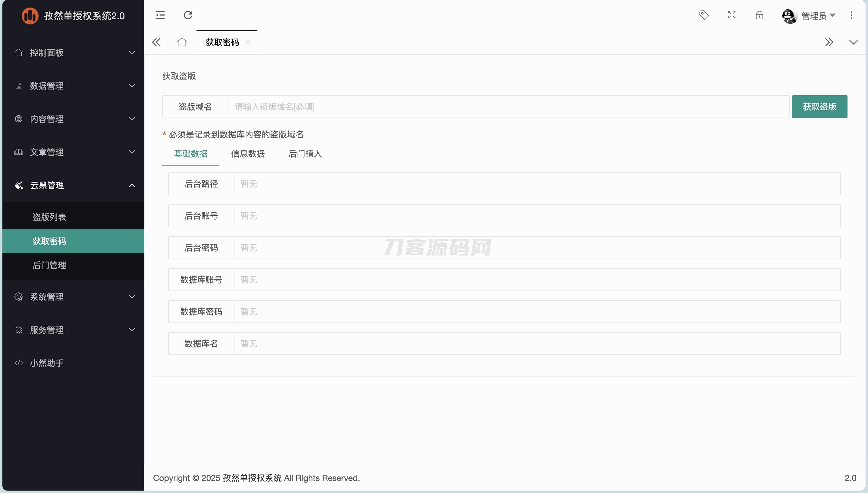
Task: Open tab options chevron dropdown
Action: click(853, 42)
